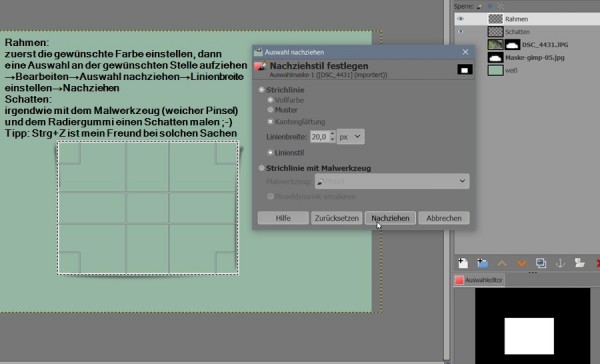Screen dimensions: 600x364
Task: Switch to the Auswahleditor tab
Action: coord(479,280)
